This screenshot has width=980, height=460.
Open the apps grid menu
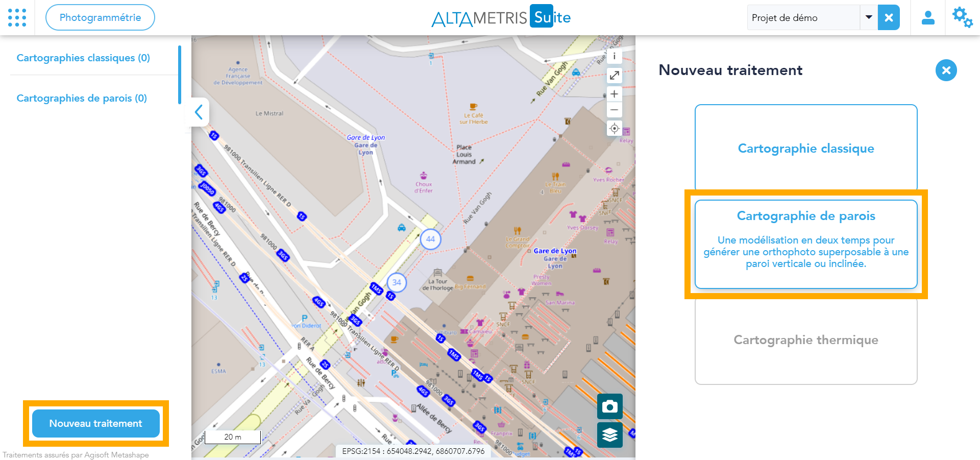(x=17, y=17)
